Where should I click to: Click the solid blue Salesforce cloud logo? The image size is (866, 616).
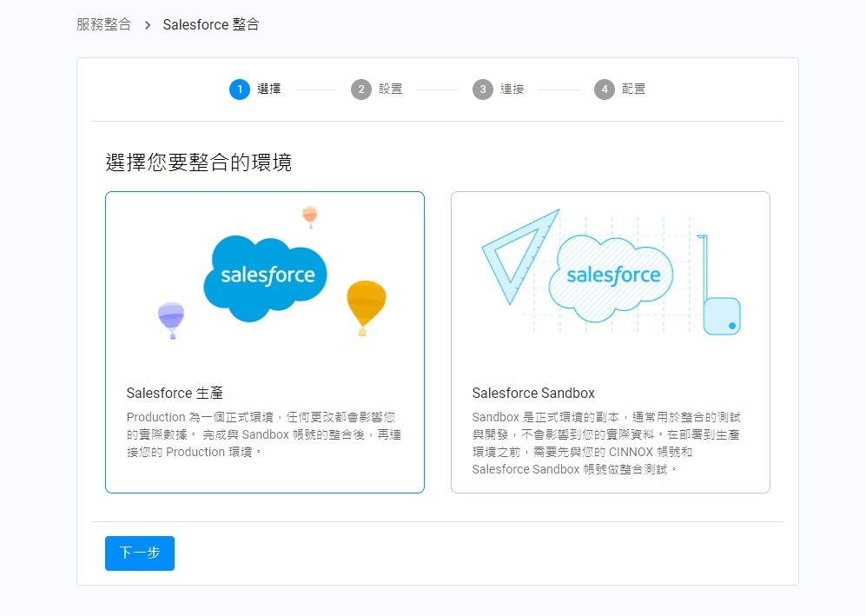click(265, 278)
